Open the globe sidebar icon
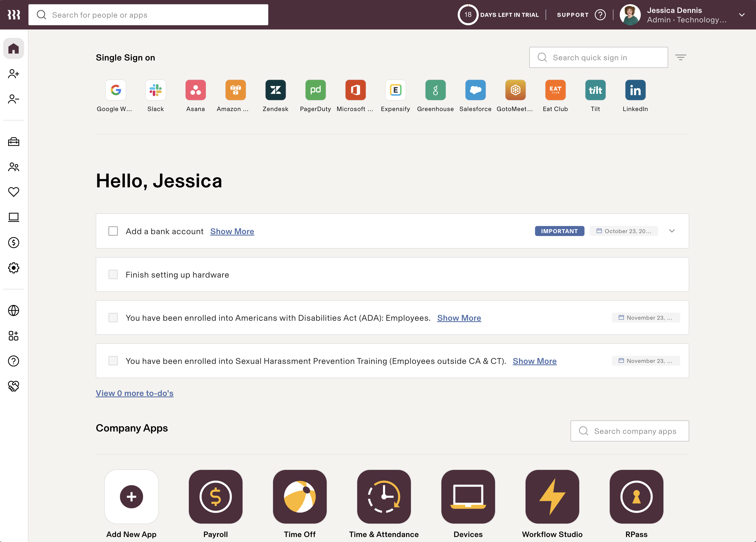Image resolution: width=756 pixels, height=542 pixels. (x=14, y=310)
